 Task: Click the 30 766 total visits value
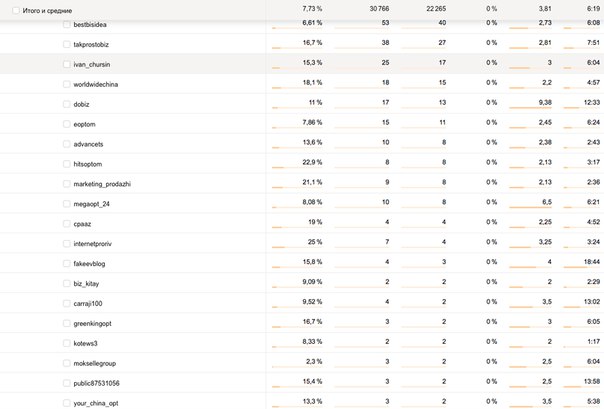(x=379, y=8)
